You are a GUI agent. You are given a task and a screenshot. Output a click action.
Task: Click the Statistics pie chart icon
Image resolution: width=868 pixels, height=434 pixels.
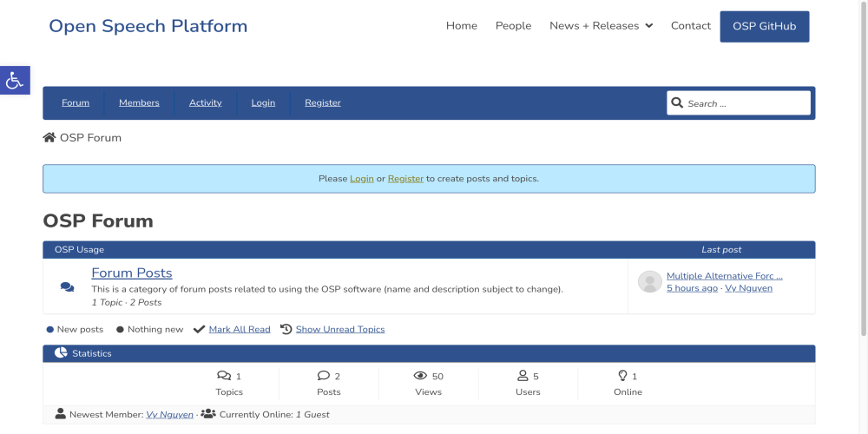point(61,353)
